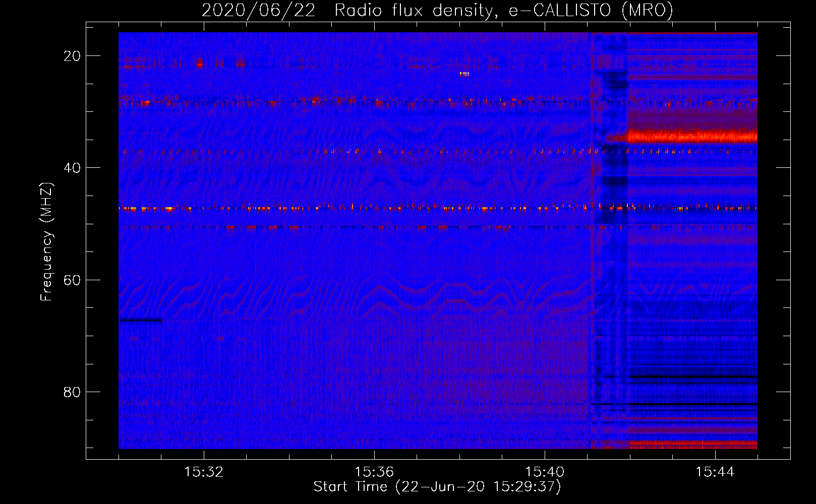The height and width of the screenshot is (504, 816).
Task: Click the 40 MHz frequency tick label
Action: click(x=72, y=168)
